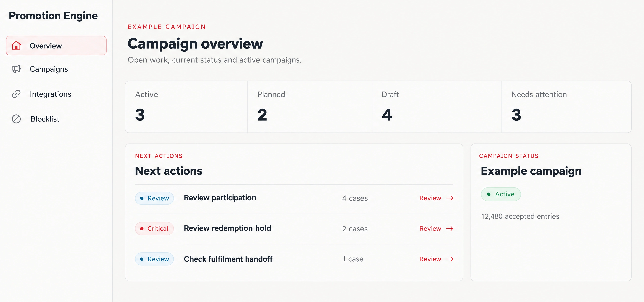Image resolution: width=644 pixels, height=302 pixels.
Task: Open the Needs attention stat card
Action: (567, 107)
